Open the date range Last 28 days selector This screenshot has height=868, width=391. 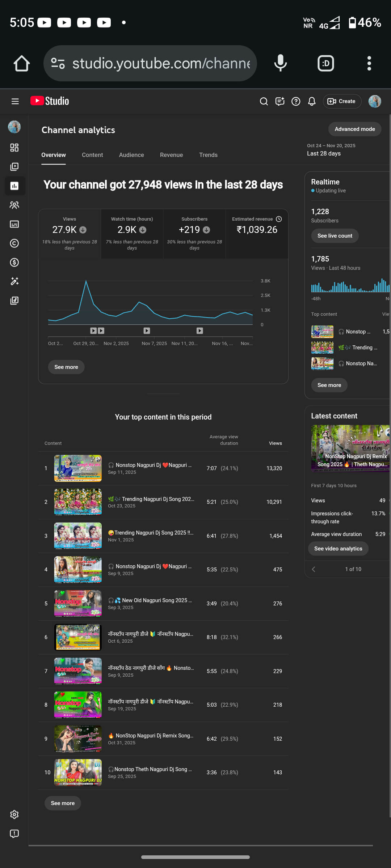click(331, 150)
